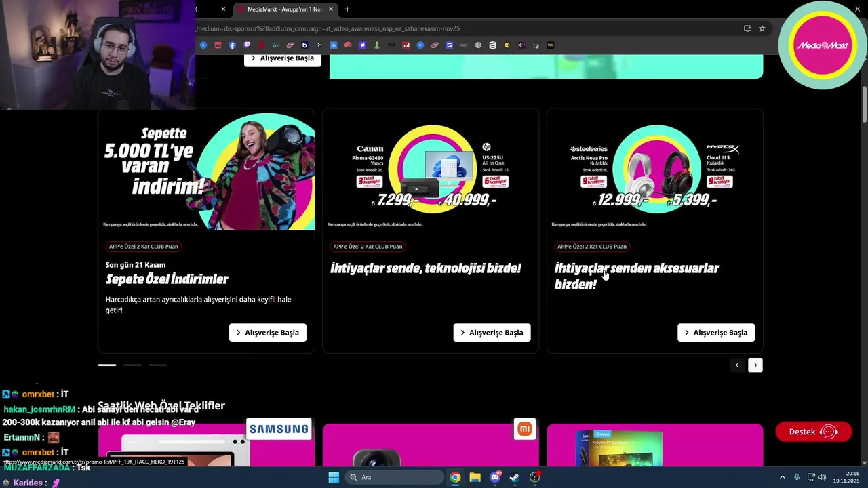Click the volume icon in system tray
868x488 pixels.
click(x=823, y=477)
